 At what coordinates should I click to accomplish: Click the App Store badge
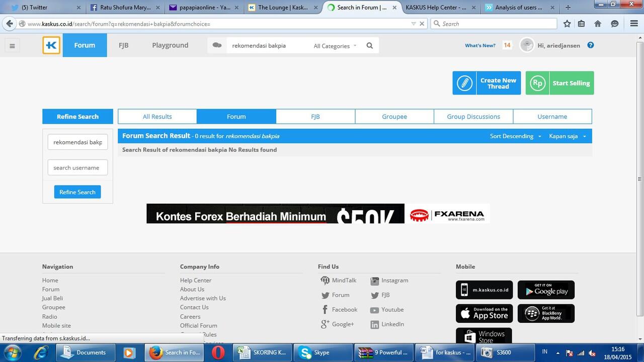[x=484, y=314]
